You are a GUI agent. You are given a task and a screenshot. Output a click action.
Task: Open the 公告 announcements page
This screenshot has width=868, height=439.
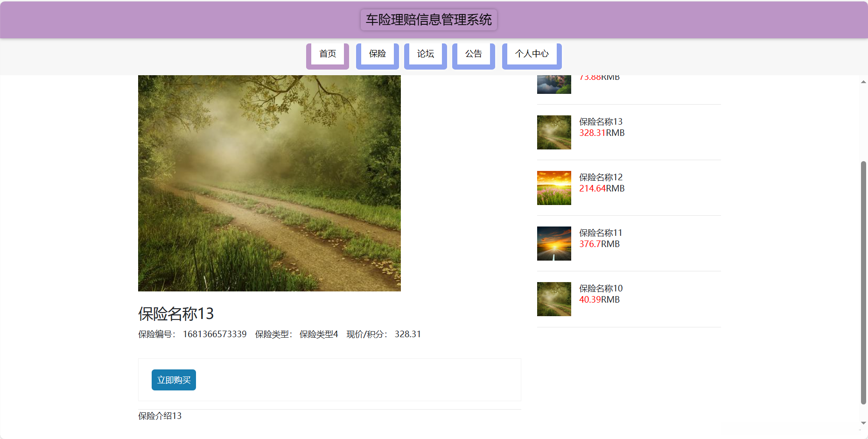coord(473,54)
